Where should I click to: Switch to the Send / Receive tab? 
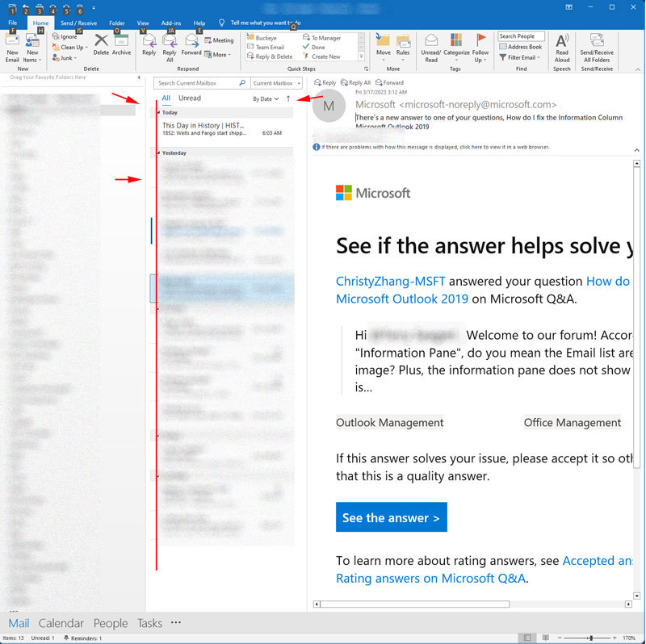[x=78, y=23]
